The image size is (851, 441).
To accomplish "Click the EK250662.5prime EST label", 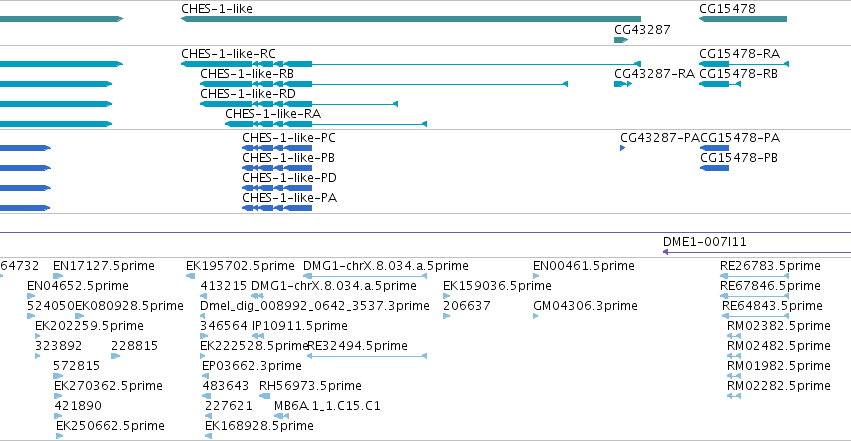I will 110,426.
